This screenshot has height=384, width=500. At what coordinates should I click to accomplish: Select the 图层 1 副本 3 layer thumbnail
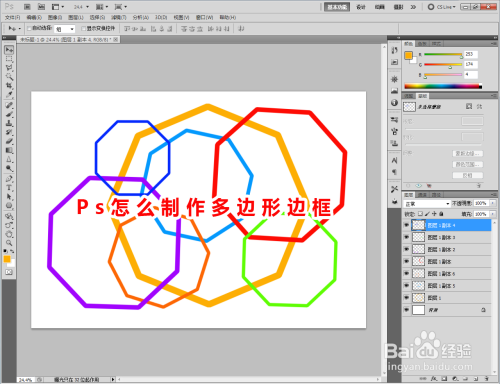pos(418,237)
